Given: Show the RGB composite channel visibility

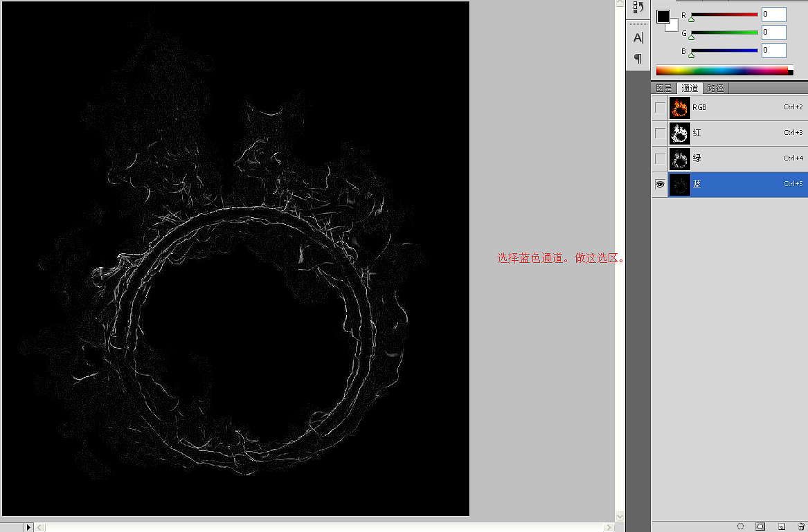Looking at the screenshot, I should [660, 107].
